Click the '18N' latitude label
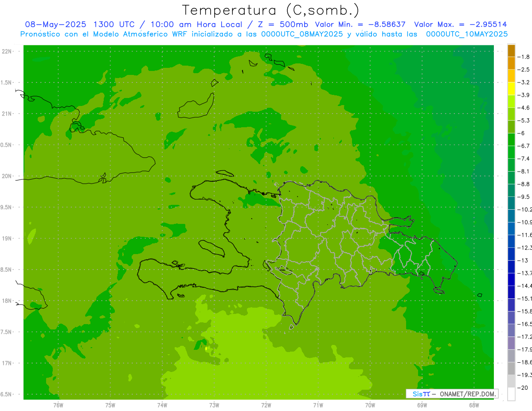 click(7, 301)
